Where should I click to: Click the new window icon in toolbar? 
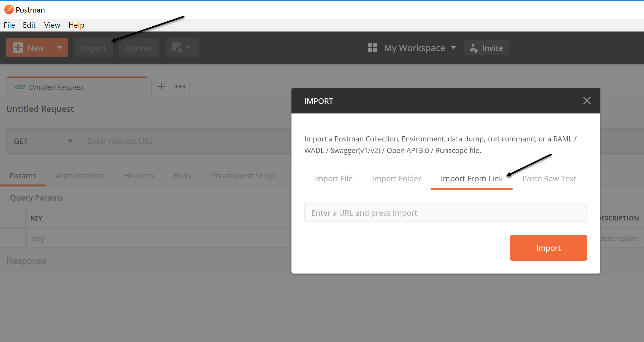(x=177, y=48)
